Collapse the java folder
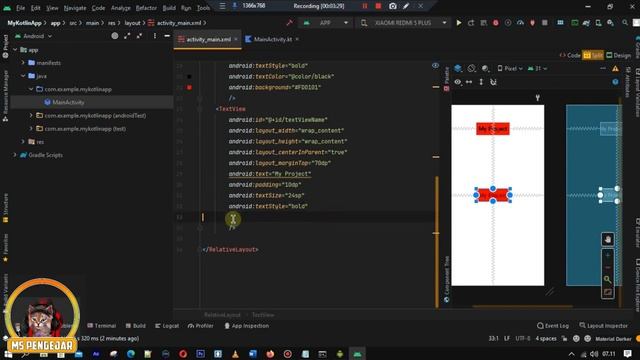The width and height of the screenshot is (640, 360). 23,76
